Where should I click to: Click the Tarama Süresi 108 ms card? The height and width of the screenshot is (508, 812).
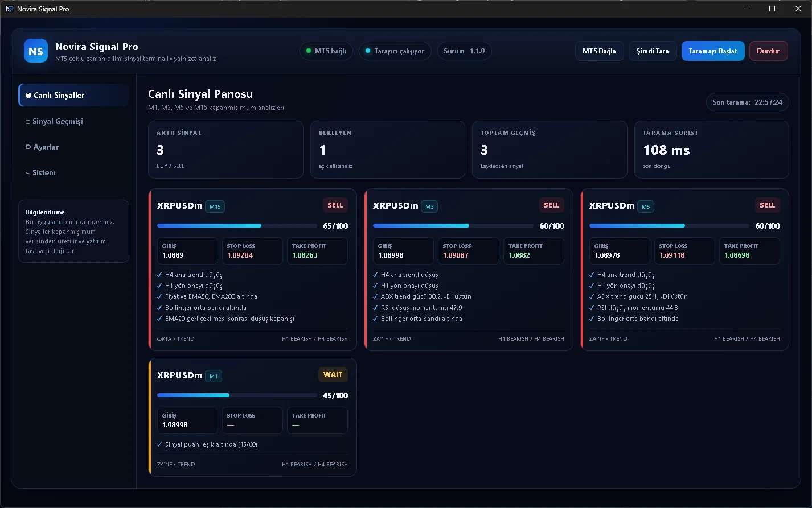(712, 150)
